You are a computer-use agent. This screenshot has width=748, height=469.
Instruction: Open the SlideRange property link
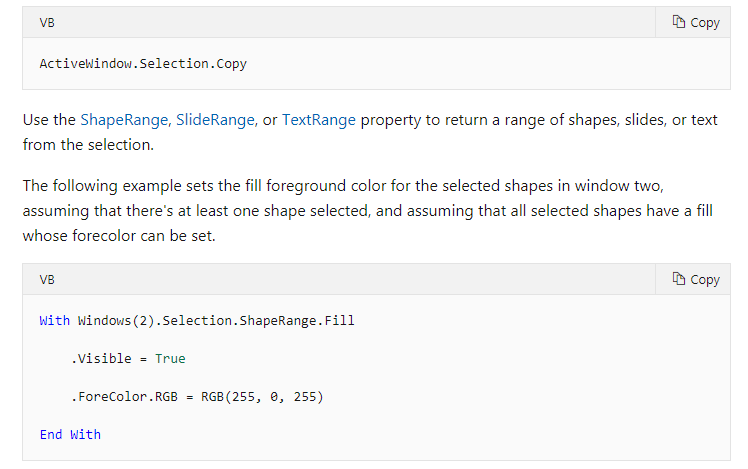(215, 120)
